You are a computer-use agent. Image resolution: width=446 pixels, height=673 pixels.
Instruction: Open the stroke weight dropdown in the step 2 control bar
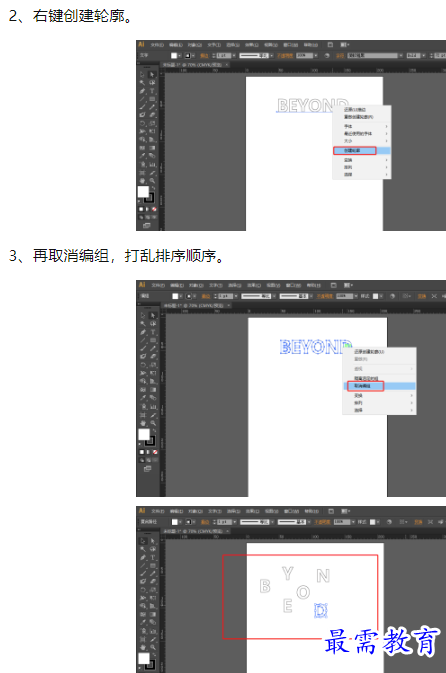[x=235, y=55]
